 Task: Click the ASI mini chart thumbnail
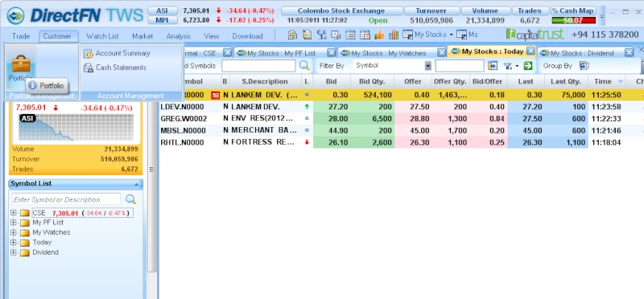pos(76,127)
